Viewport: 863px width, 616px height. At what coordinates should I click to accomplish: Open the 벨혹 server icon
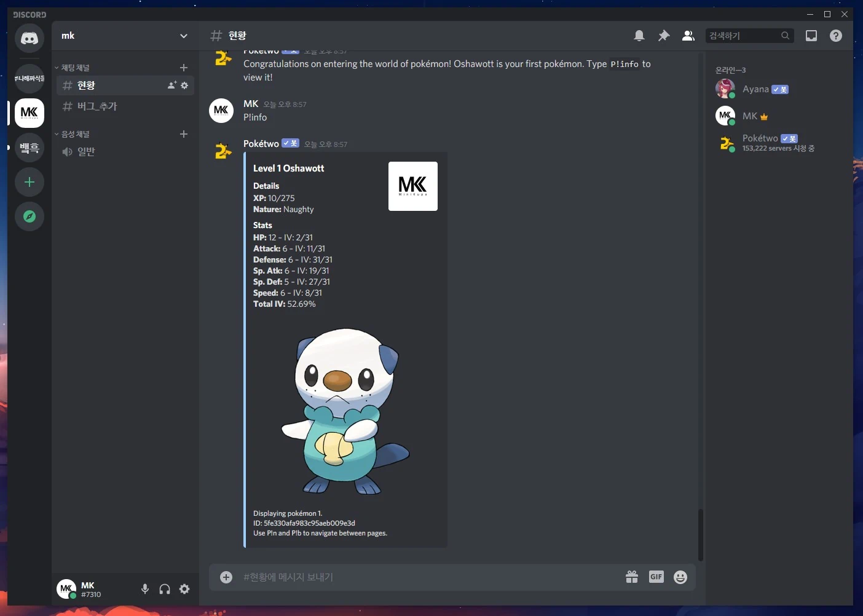30,148
